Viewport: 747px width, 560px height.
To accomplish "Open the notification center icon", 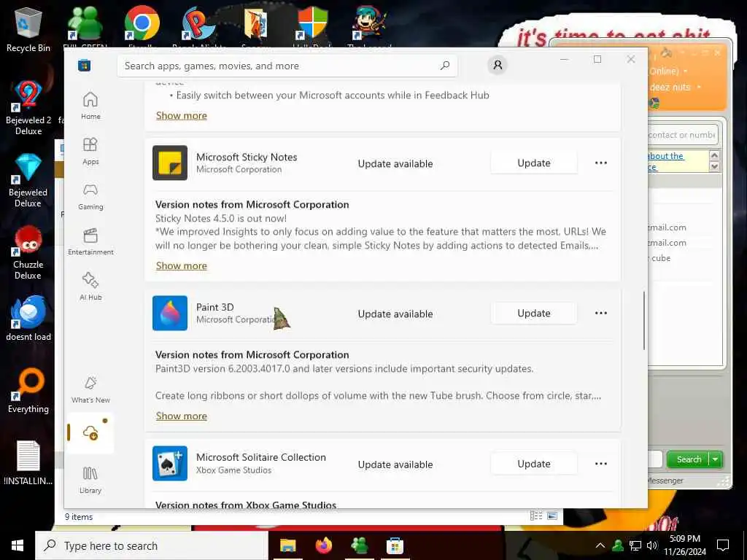I will (x=723, y=545).
